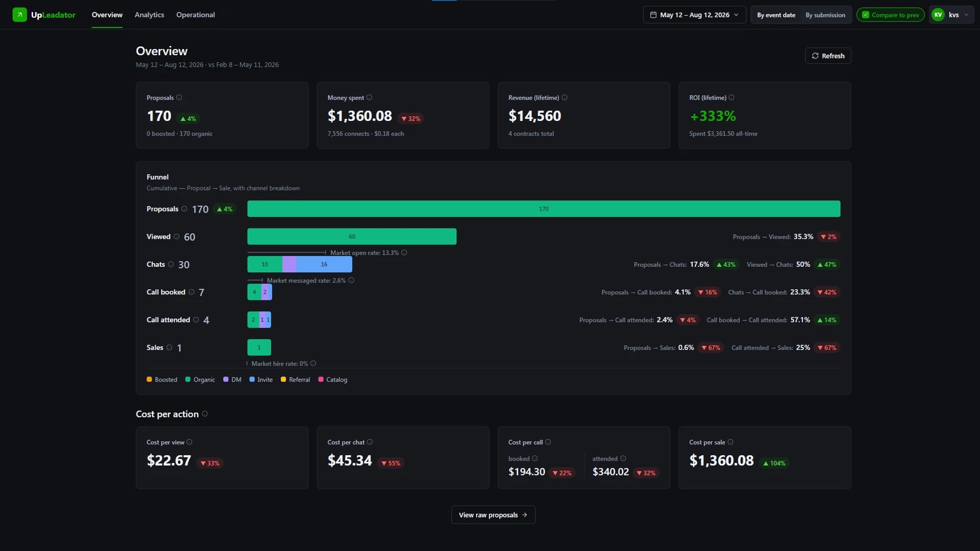980x551 pixels.
Task: Click info icon beside Cost per view
Action: click(189, 442)
